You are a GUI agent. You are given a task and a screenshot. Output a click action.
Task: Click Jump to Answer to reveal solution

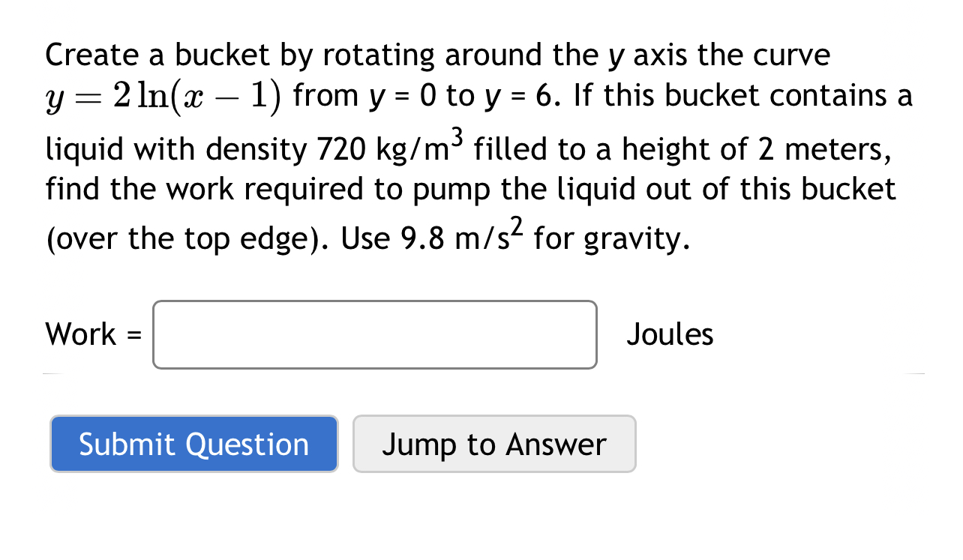[494, 444]
